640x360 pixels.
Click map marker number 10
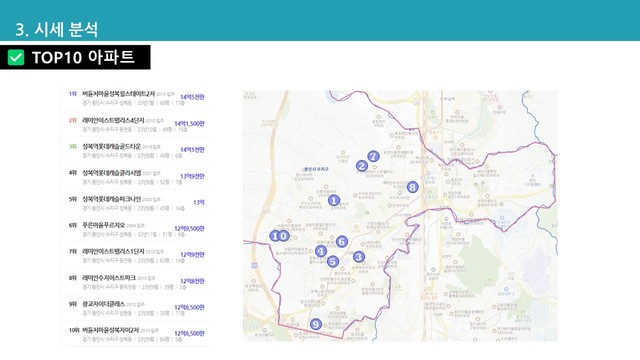(x=279, y=236)
